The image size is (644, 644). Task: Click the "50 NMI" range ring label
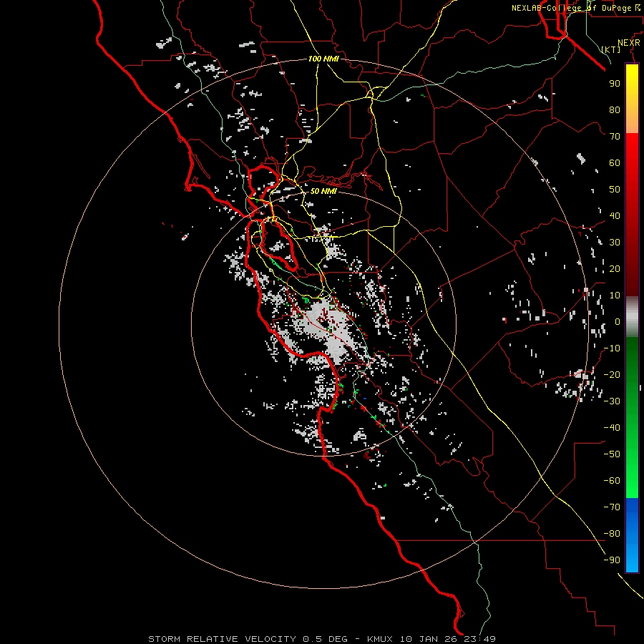[323, 191]
